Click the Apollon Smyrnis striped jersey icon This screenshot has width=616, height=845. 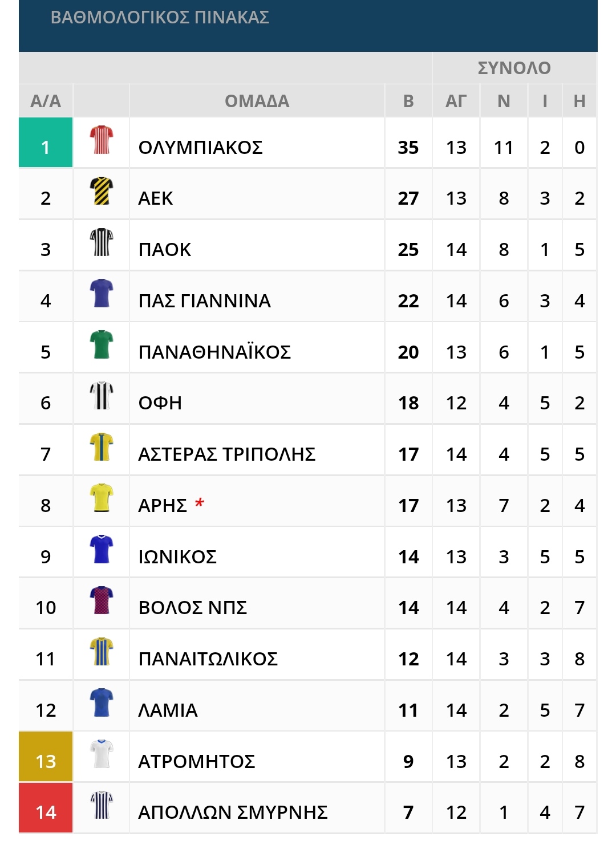coord(102,805)
